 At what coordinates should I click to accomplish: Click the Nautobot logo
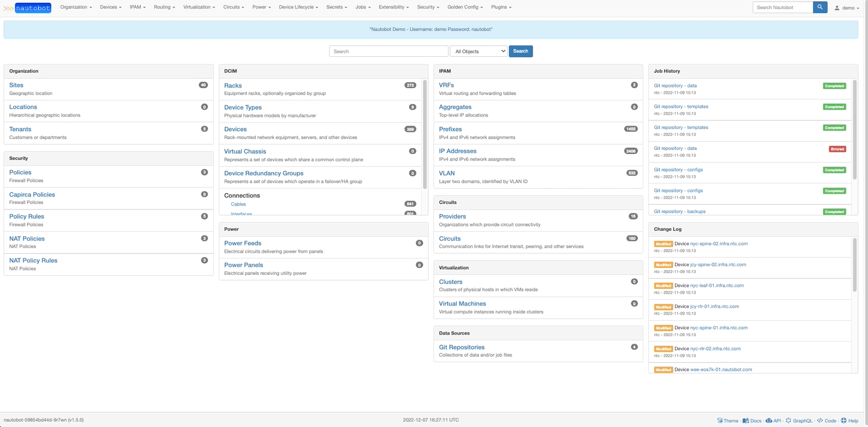point(33,7)
